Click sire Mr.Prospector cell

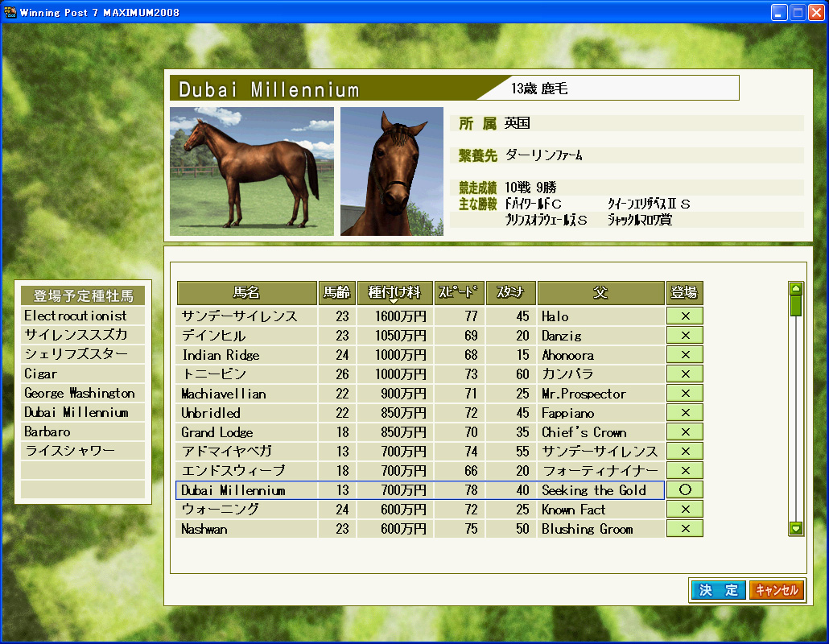point(600,394)
